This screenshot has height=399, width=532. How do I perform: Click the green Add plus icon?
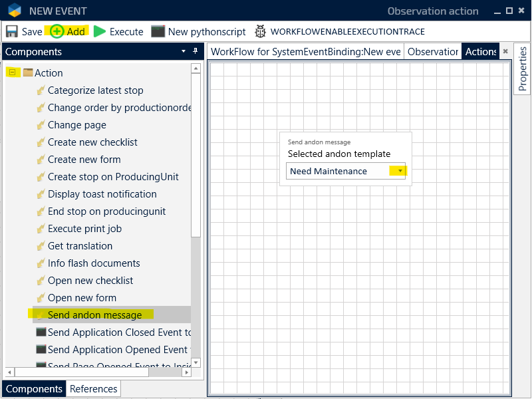[57, 31]
